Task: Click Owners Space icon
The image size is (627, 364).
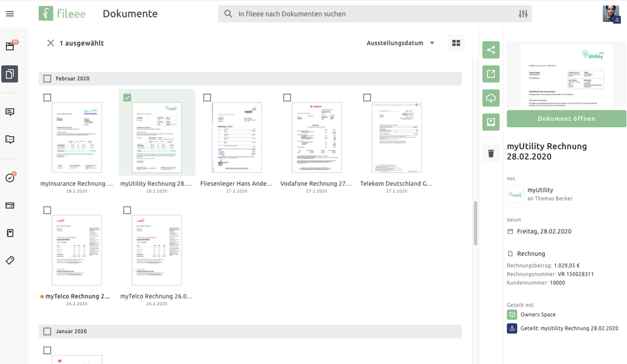Action: point(512,315)
